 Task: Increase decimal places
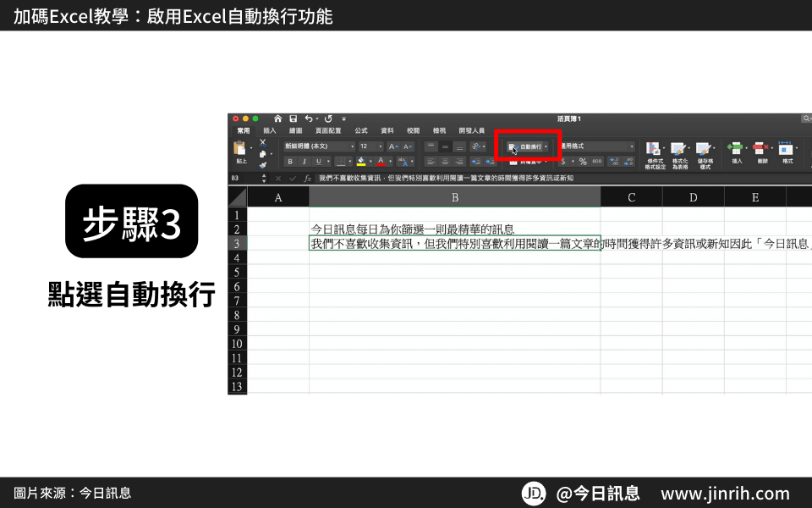pyautogui.click(x=614, y=162)
